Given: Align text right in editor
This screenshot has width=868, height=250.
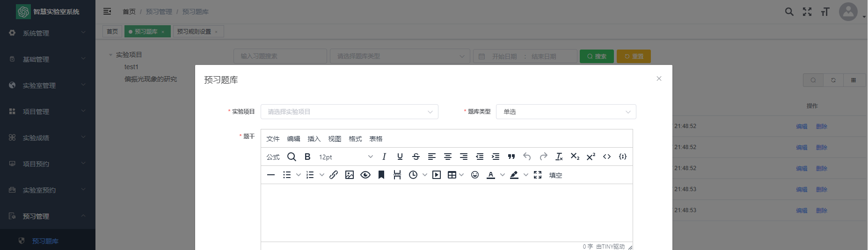Looking at the screenshot, I should click(464, 157).
